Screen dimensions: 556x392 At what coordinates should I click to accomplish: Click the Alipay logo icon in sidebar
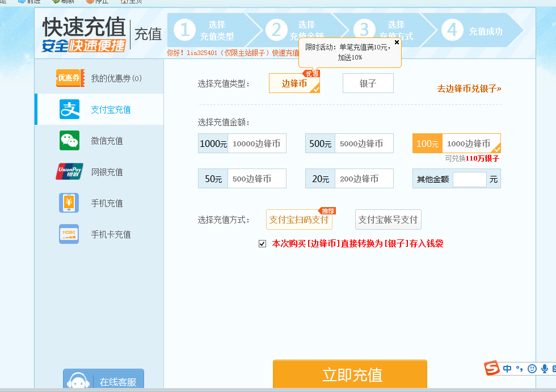pyautogui.click(x=70, y=109)
